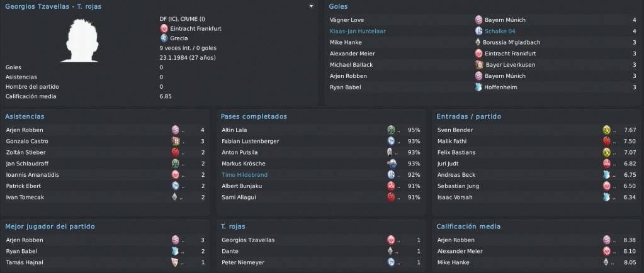Select the Pases completados panel header
This screenshot has width=644, height=273.
[x=254, y=116]
